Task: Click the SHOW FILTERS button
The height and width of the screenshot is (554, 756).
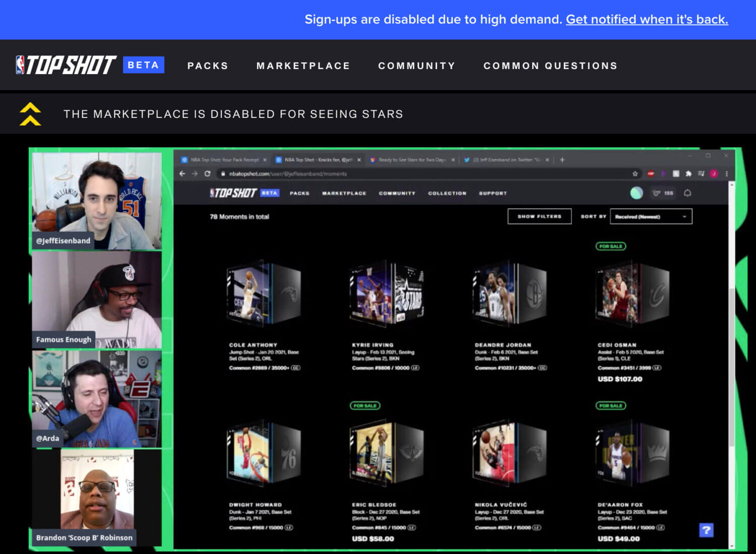Action: (x=539, y=217)
